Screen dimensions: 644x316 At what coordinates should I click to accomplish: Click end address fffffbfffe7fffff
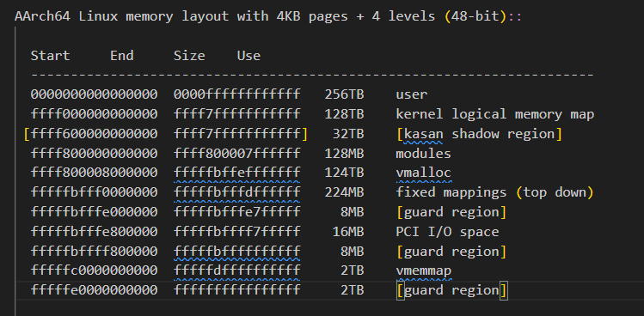tap(237, 212)
